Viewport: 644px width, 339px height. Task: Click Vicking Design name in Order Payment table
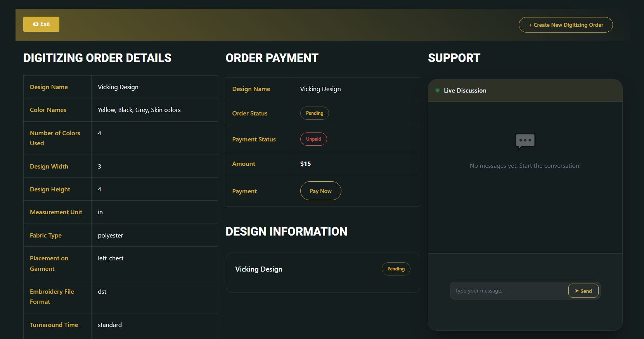coord(320,89)
